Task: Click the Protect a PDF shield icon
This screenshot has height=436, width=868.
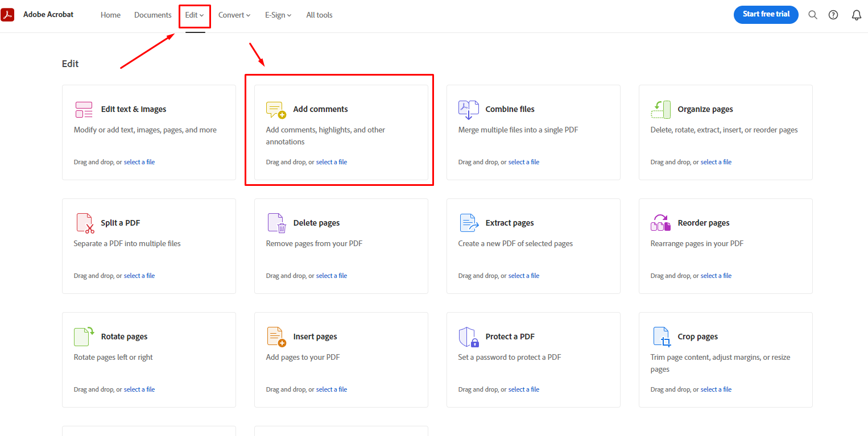Action: (469, 337)
